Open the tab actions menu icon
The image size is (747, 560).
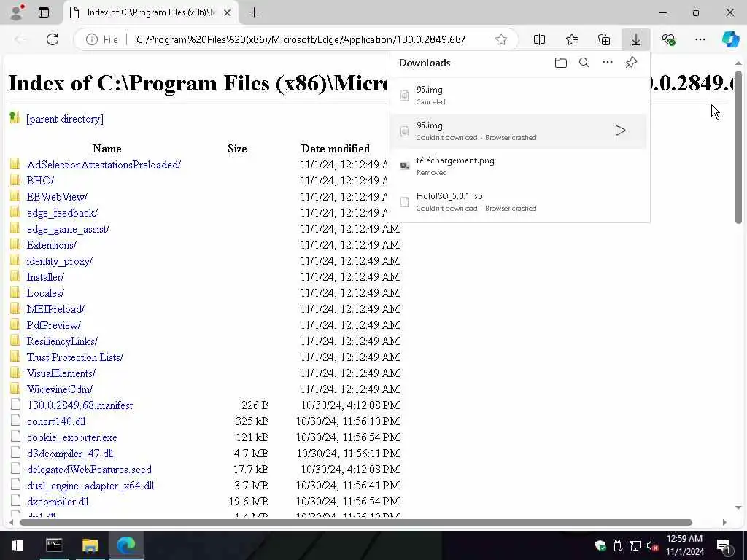point(44,12)
